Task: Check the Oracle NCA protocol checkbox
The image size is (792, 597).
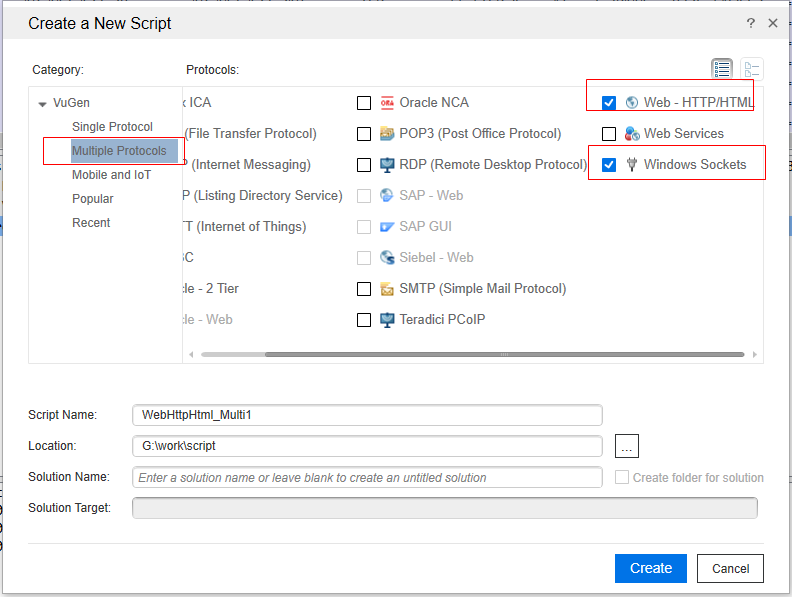Action: click(364, 103)
